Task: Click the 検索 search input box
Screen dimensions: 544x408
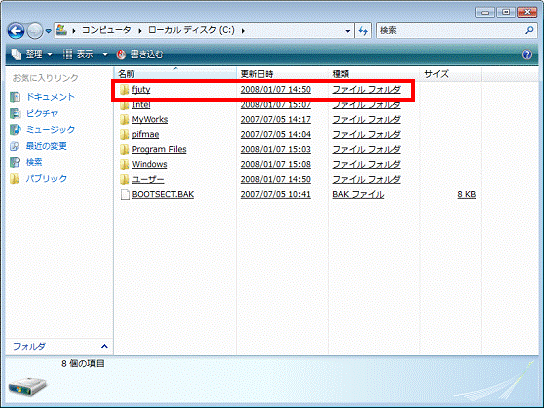Action: [449, 31]
